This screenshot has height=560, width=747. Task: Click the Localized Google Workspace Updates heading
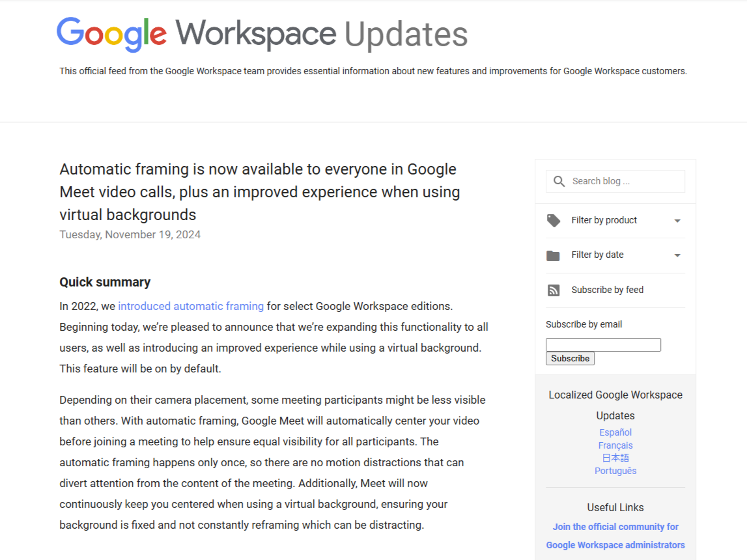[615, 405]
